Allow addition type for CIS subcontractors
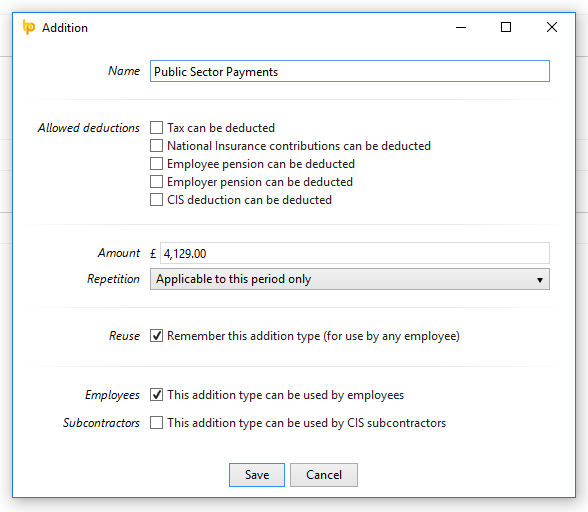The height and width of the screenshot is (512, 588). tap(156, 423)
